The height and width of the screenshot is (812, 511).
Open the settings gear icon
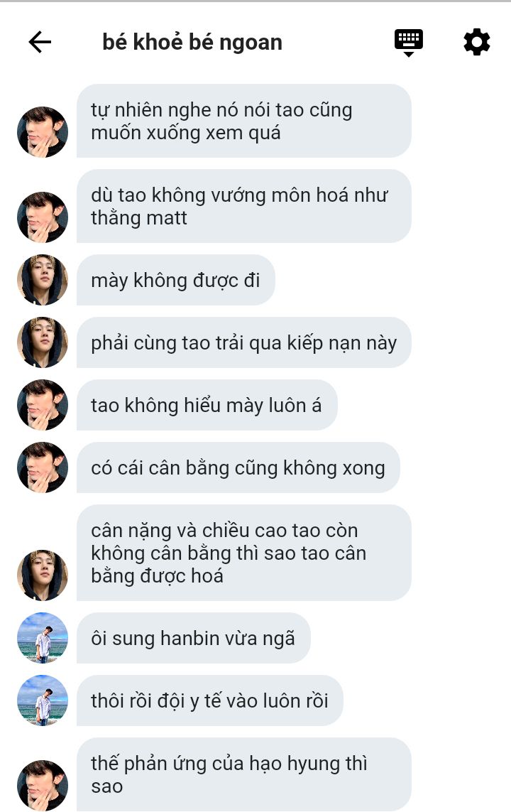point(476,42)
